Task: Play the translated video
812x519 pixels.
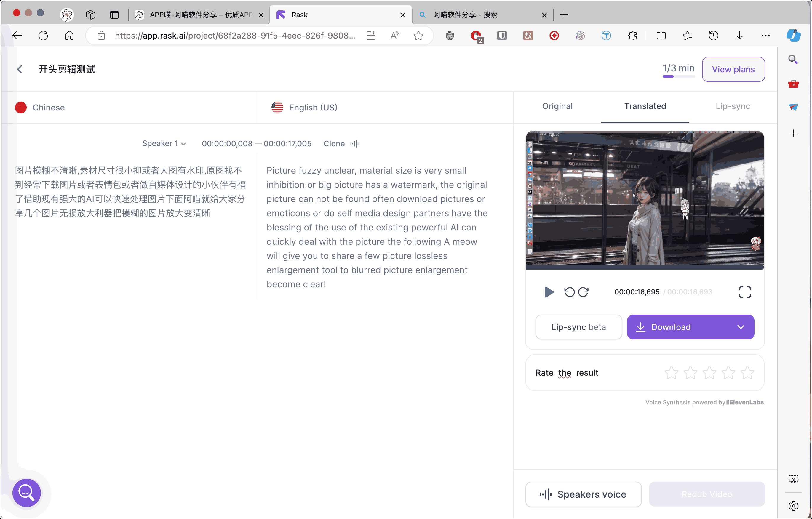Action: 549,292
